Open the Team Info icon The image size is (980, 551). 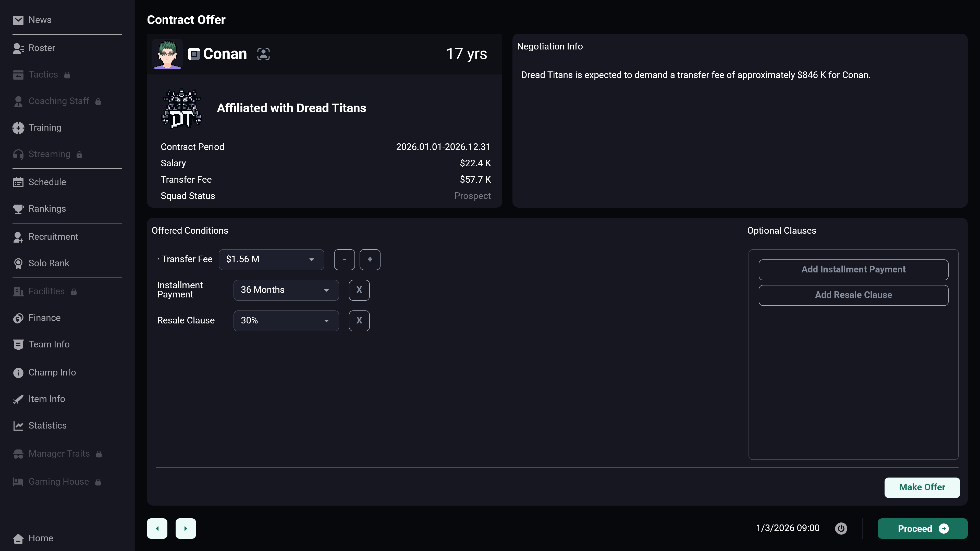click(x=18, y=345)
